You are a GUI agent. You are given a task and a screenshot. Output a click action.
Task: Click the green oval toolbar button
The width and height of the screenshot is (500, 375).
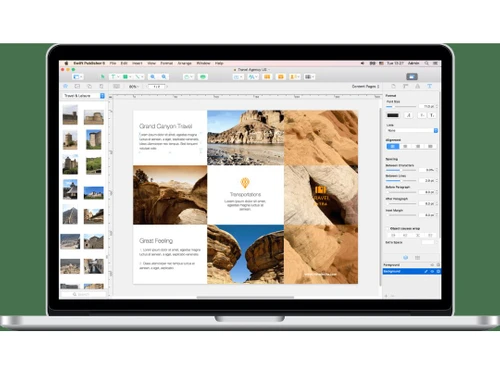(x=202, y=77)
